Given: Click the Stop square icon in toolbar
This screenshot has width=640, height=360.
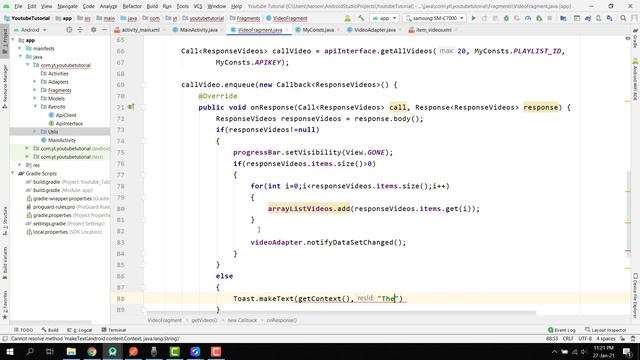Looking at the screenshot, I should [x=550, y=18].
